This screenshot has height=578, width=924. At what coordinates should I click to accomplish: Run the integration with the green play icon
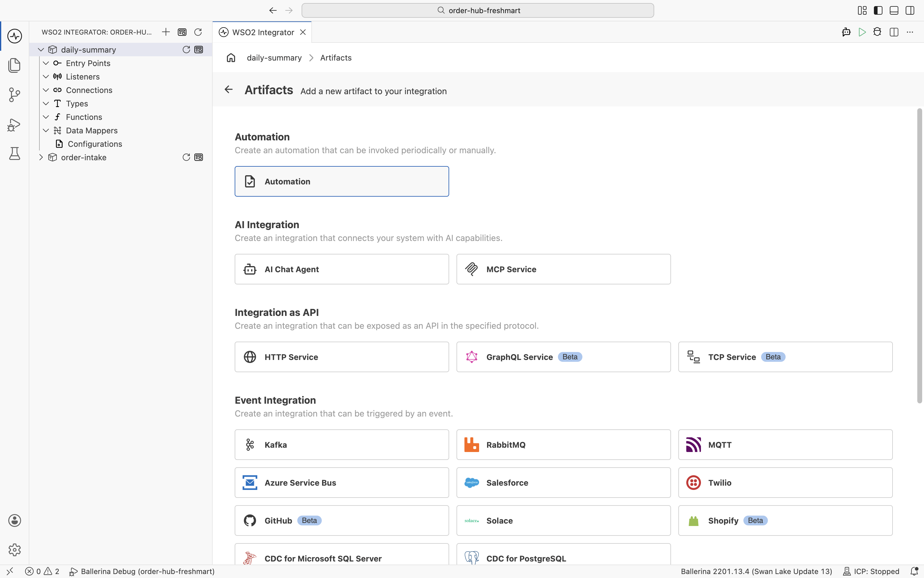(862, 32)
